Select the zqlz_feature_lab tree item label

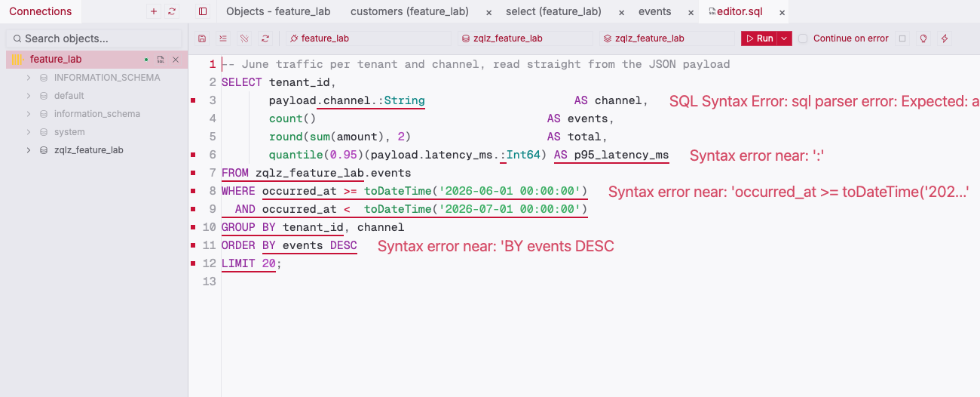coord(88,150)
